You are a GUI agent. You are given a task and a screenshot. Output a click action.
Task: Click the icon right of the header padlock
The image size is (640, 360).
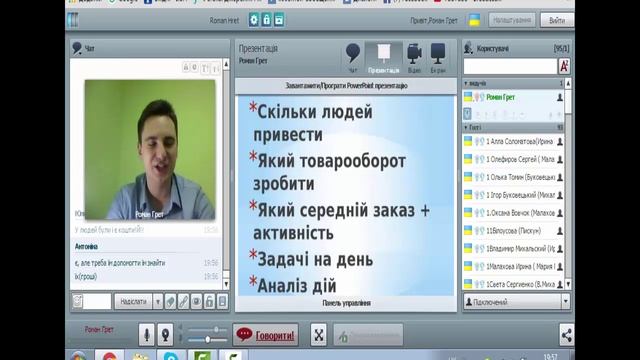point(279,20)
